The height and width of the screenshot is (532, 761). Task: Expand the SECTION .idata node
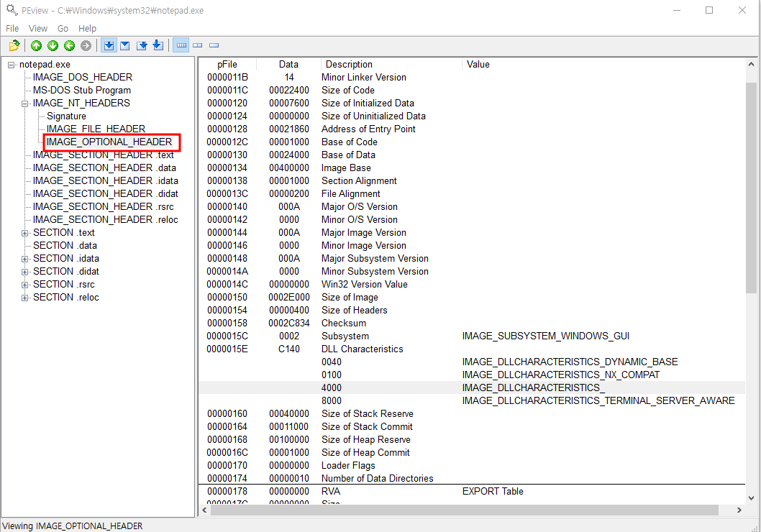[24, 259]
